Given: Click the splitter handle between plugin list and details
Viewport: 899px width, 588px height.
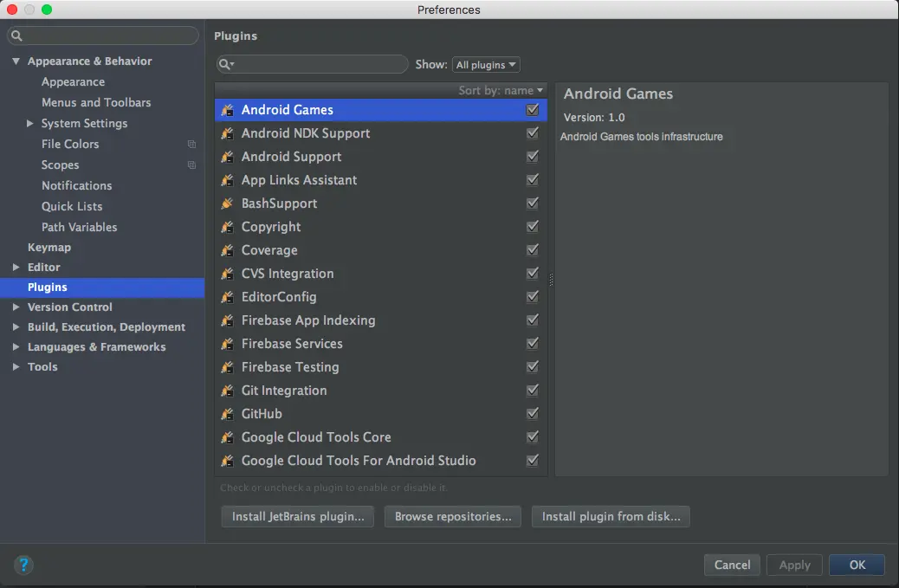Looking at the screenshot, I should pyautogui.click(x=551, y=280).
